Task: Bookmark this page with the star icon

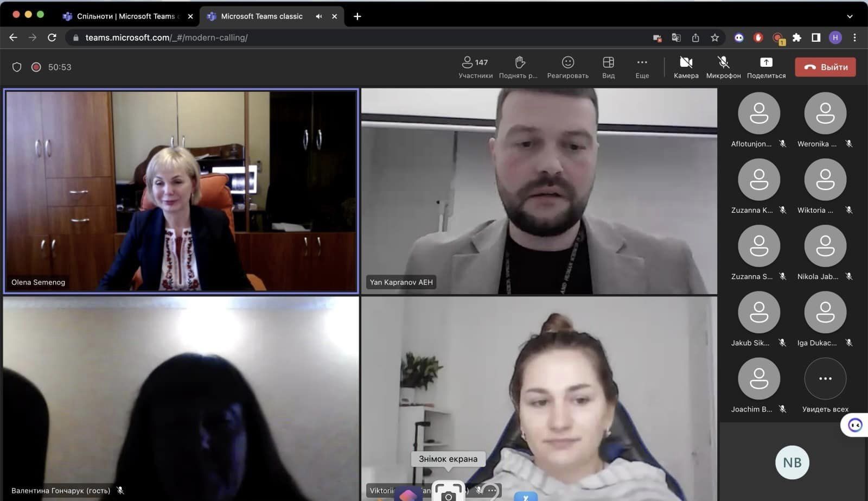Action: pyautogui.click(x=714, y=37)
